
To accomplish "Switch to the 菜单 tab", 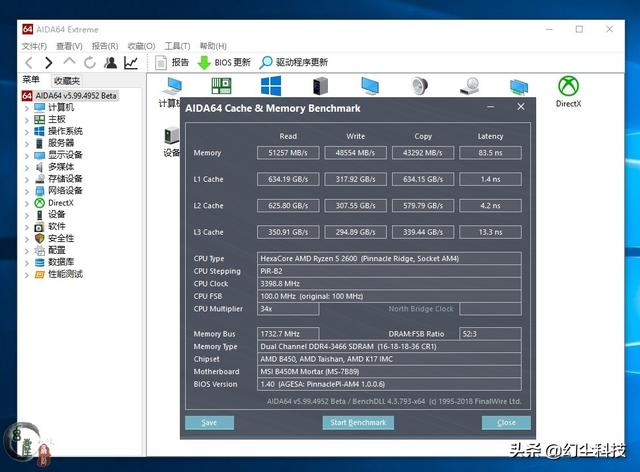I will pos(31,80).
